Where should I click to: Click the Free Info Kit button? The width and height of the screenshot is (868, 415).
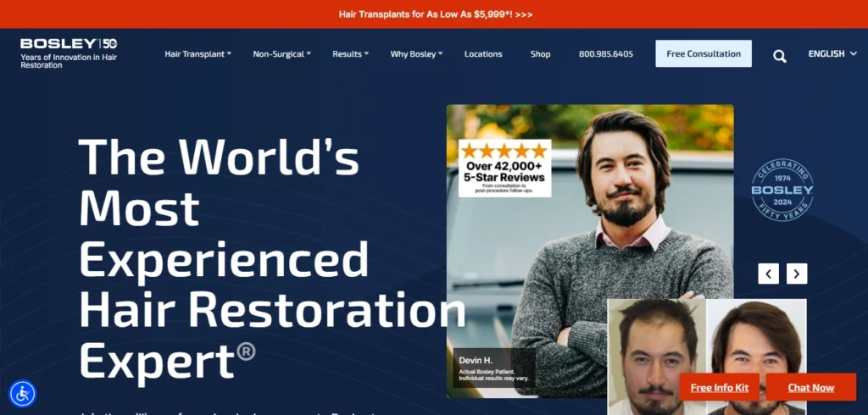click(719, 387)
